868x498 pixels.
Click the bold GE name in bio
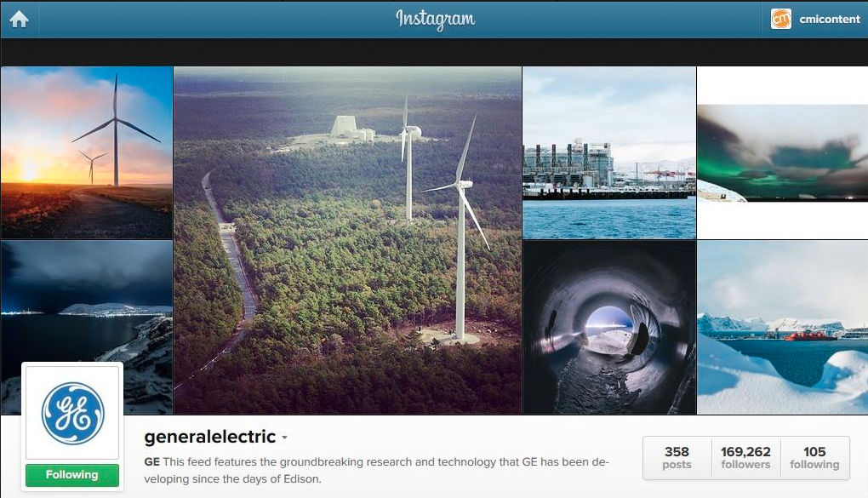(151, 462)
